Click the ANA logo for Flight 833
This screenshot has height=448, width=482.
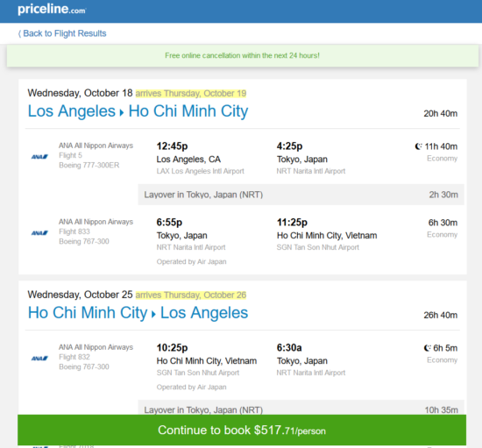coord(39,232)
